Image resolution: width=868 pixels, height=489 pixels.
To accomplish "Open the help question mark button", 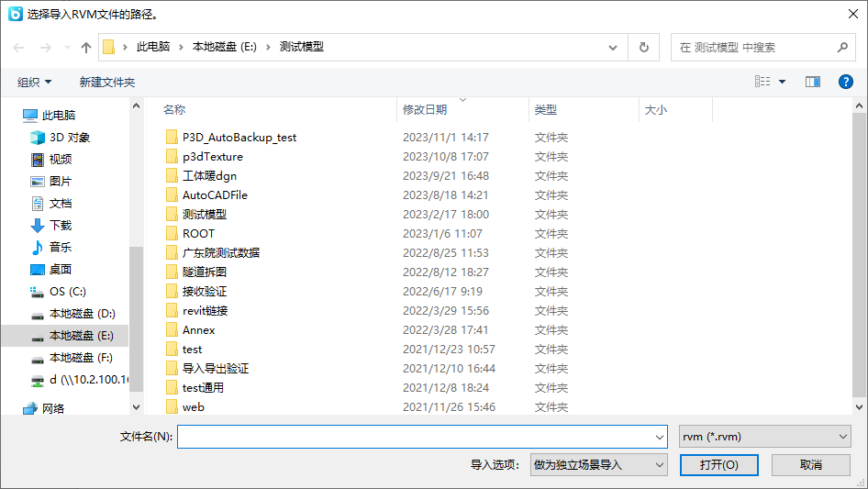I will tap(845, 82).
